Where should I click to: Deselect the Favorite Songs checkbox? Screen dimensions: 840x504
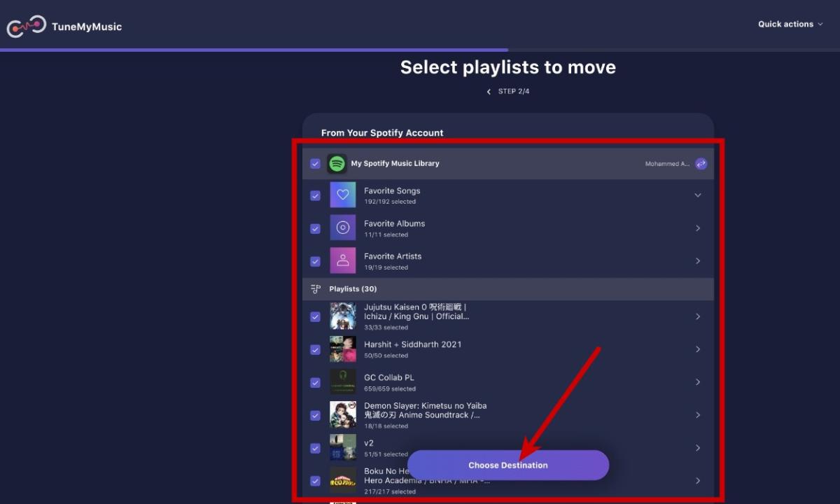click(316, 195)
